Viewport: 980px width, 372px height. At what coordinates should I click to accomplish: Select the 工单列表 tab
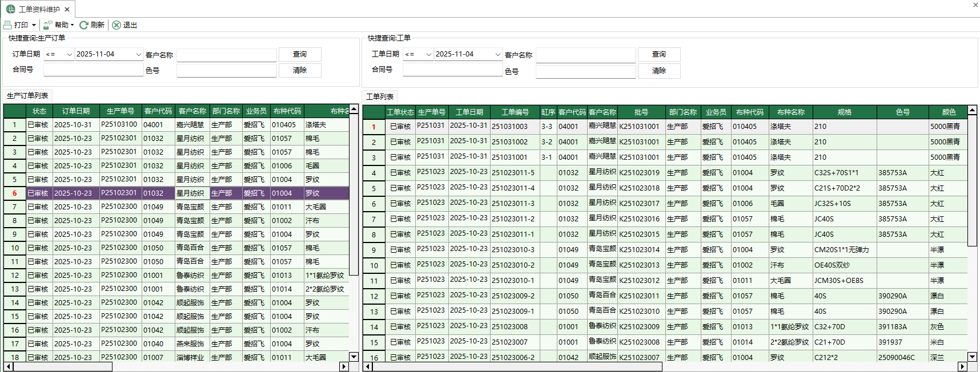coord(380,97)
